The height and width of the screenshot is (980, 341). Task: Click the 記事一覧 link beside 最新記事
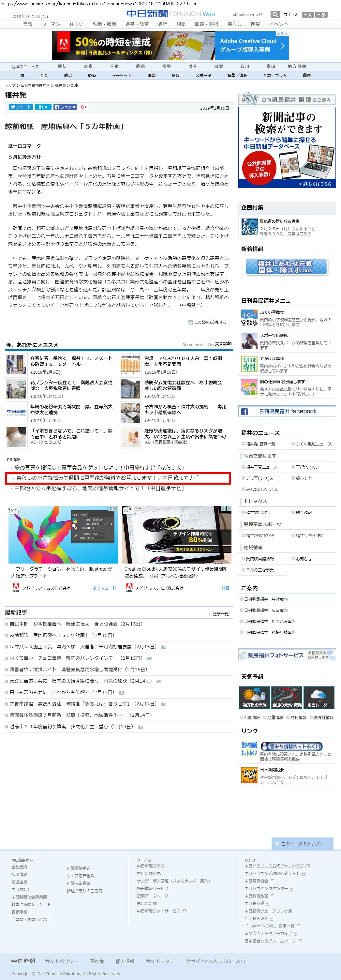(220, 614)
